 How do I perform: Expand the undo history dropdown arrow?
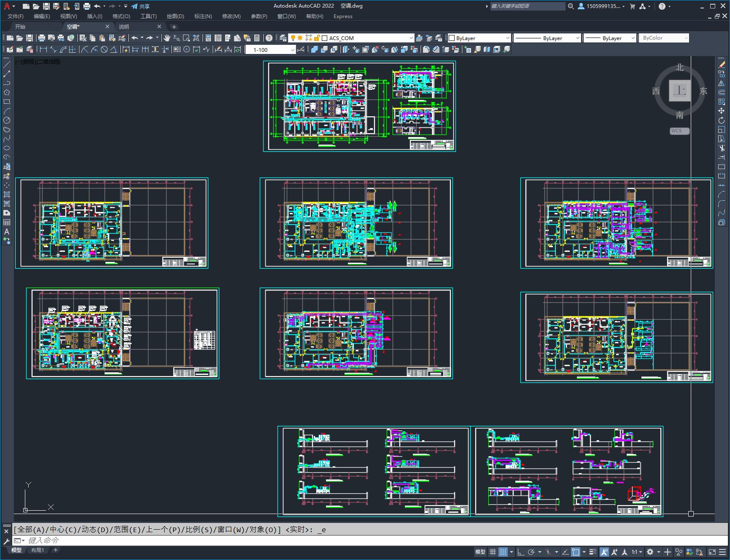(142, 38)
